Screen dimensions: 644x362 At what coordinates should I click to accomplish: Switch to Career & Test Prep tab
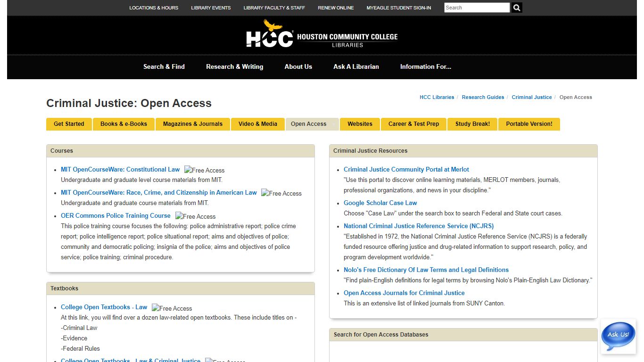(x=413, y=124)
